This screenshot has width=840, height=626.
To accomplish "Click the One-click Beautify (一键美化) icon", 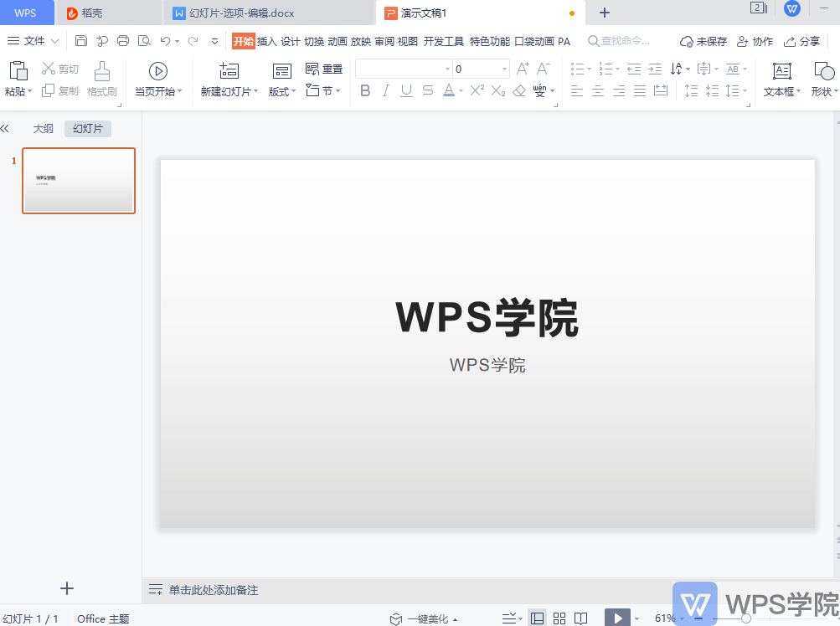I will pos(396,619).
